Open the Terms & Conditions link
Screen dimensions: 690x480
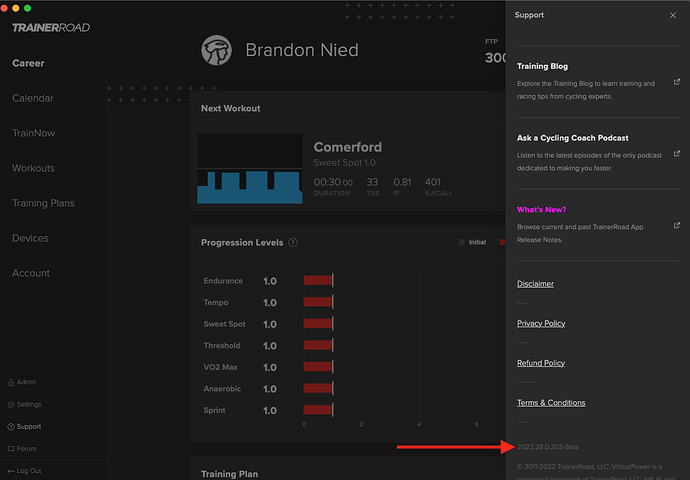[x=551, y=403]
